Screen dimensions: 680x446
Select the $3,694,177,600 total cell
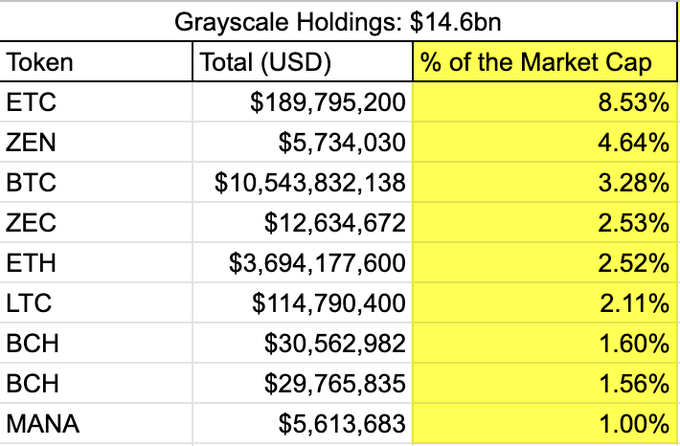tap(302, 263)
